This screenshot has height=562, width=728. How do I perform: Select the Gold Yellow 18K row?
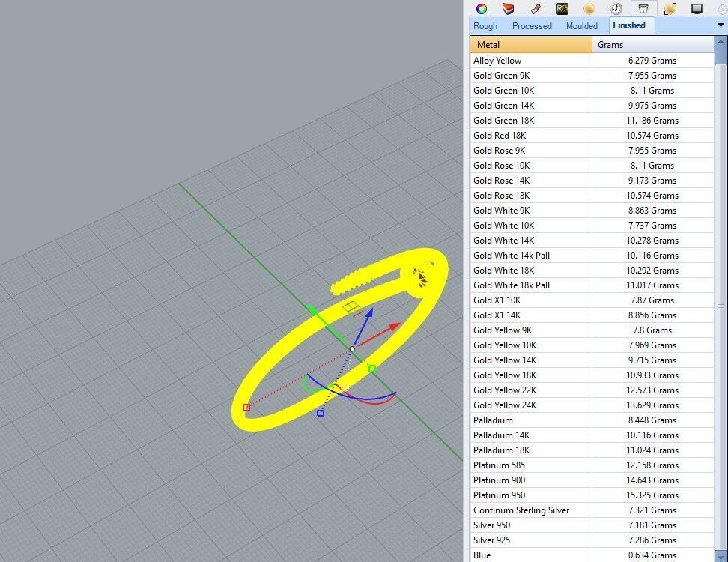point(592,375)
